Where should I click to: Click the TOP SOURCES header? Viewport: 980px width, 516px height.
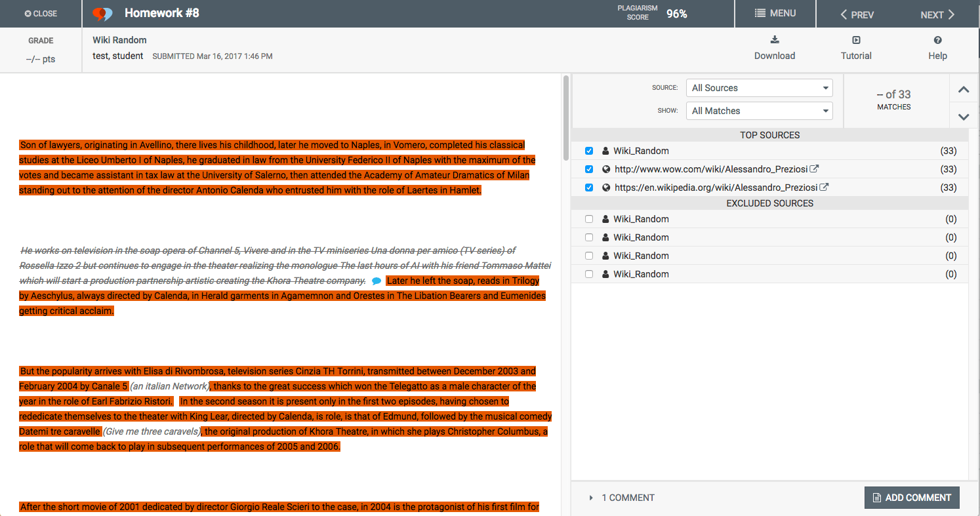770,135
